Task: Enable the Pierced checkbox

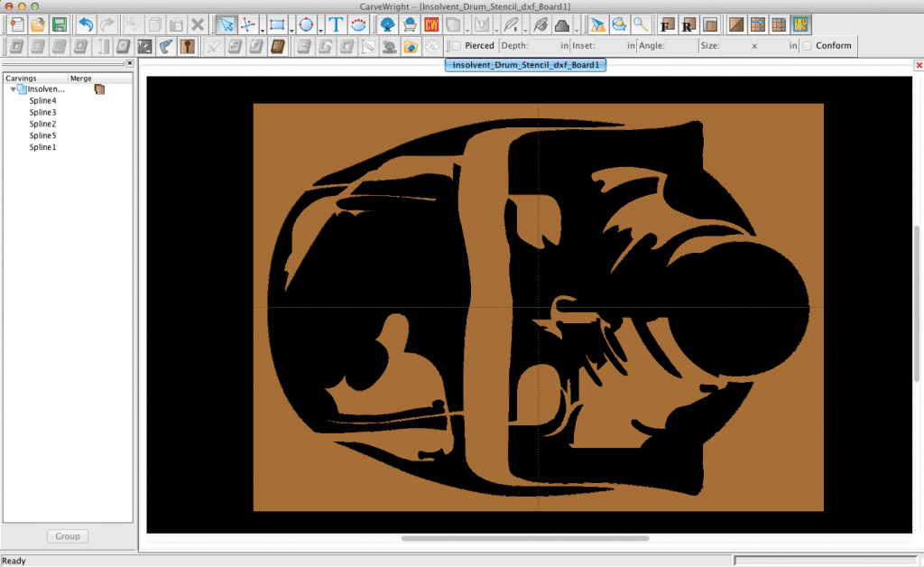Action: pyautogui.click(x=457, y=45)
